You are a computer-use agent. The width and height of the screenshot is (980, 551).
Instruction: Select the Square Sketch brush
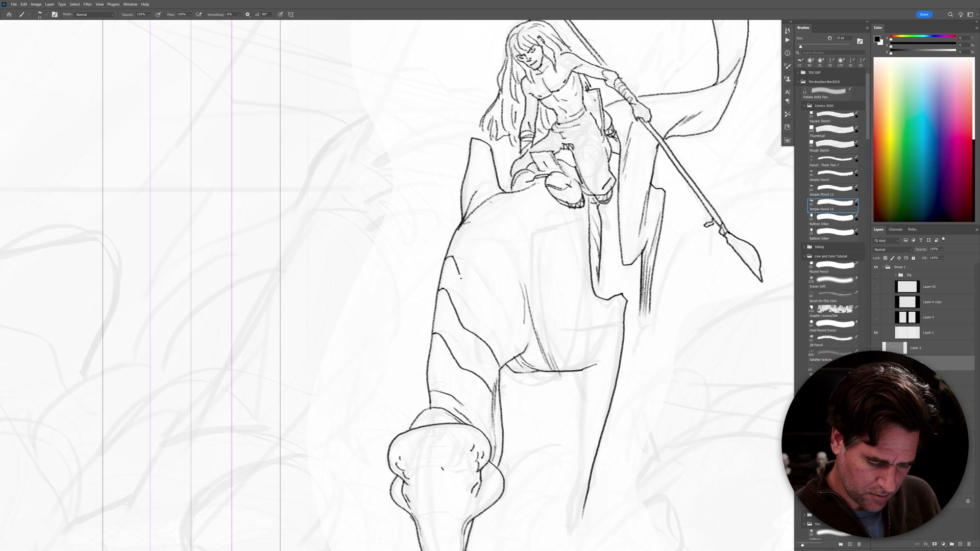click(x=833, y=116)
